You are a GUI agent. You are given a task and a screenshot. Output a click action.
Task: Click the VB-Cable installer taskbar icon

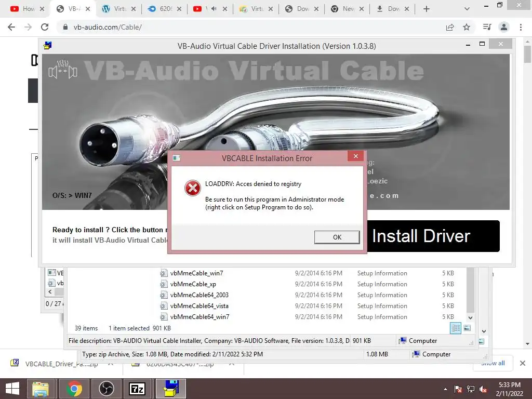170,389
